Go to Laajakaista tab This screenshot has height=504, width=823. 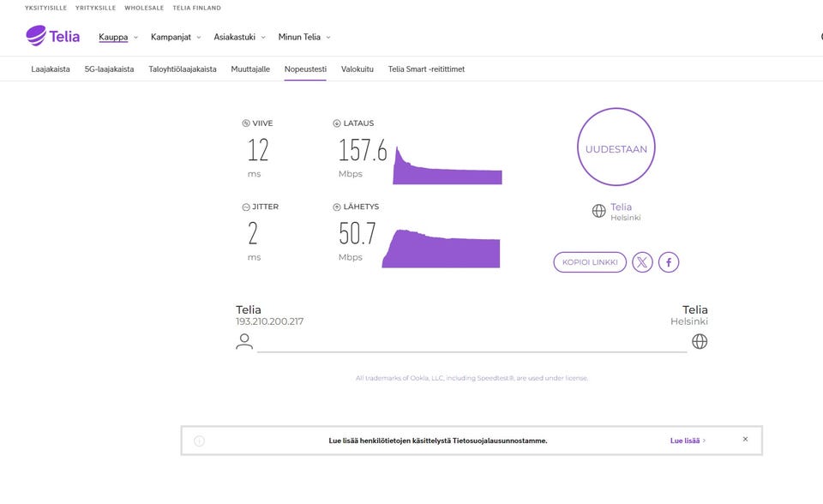[x=51, y=69]
